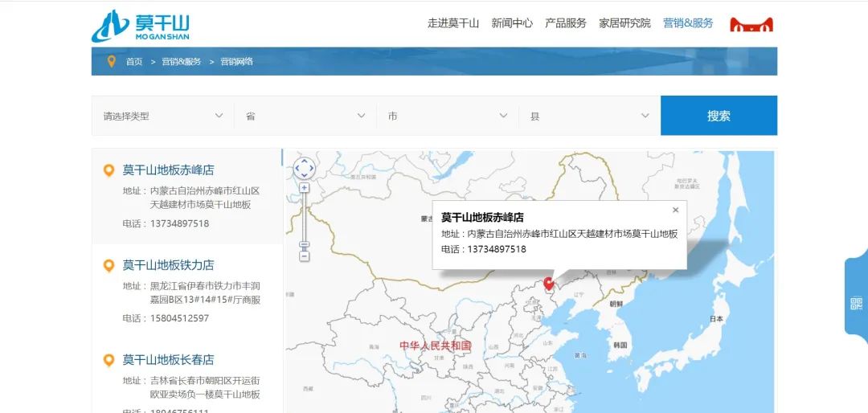
Task: Open the QR code side tab
Action: tap(856, 304)
